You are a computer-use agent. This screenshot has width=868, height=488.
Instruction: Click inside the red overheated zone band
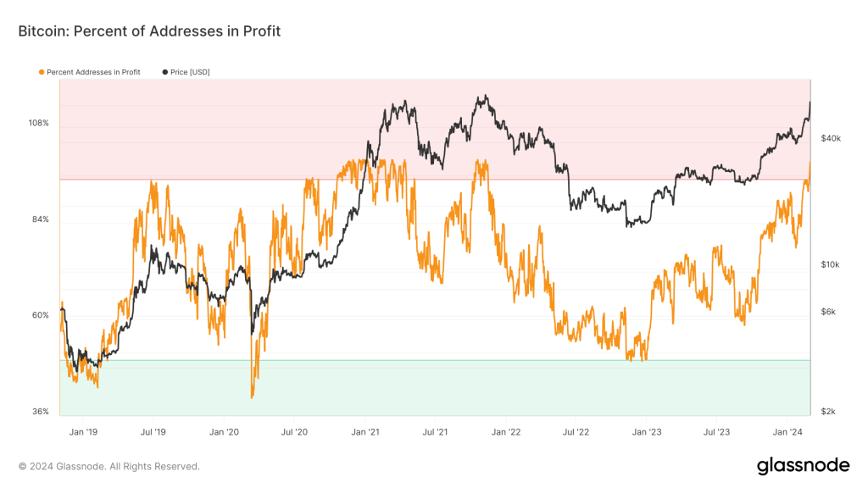tap(212, 127)
